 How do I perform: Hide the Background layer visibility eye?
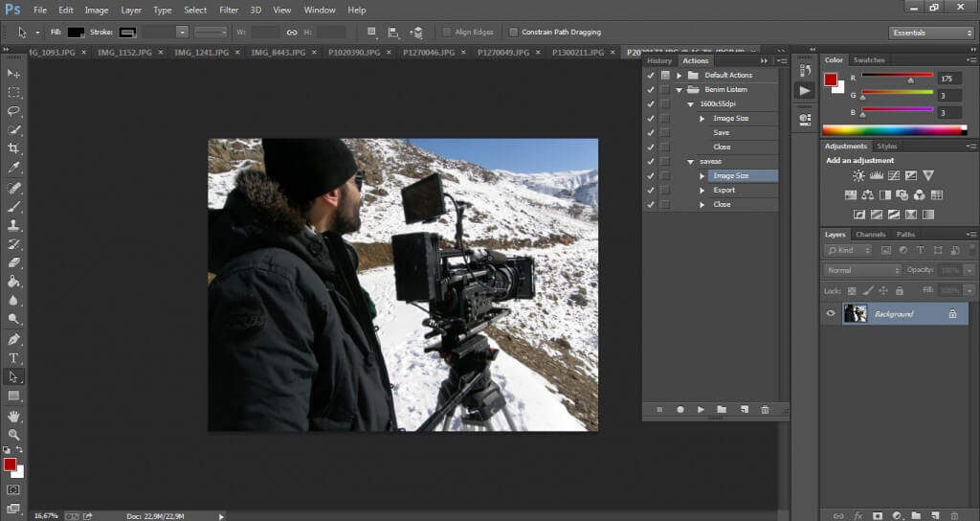point(831,314)
